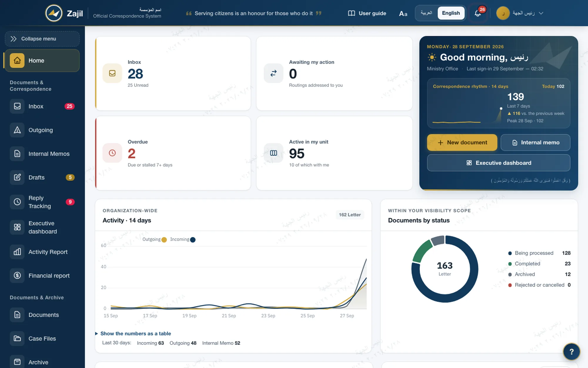
Task: Open the User guide link
Action: pos(367,13)
